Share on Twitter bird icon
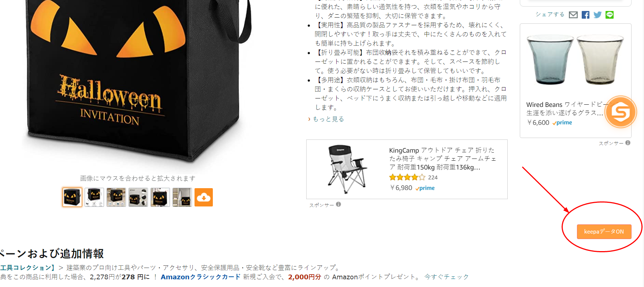Viewport: 644px width, 287px height. tap(597, 15)
